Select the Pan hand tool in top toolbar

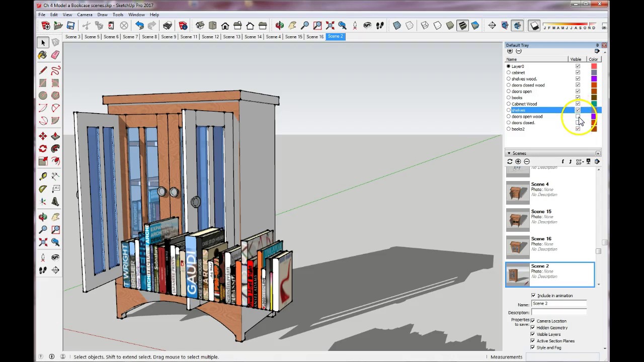[x=292, y=26]
